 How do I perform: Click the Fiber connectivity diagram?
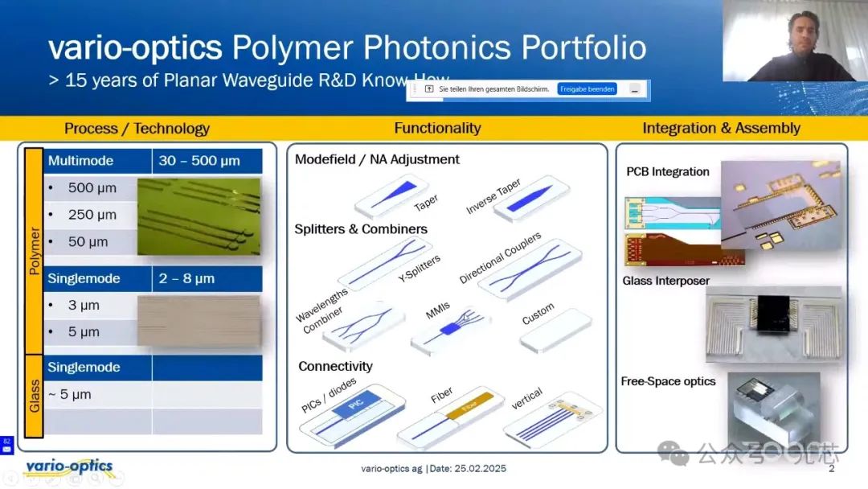tap(450, 418)
